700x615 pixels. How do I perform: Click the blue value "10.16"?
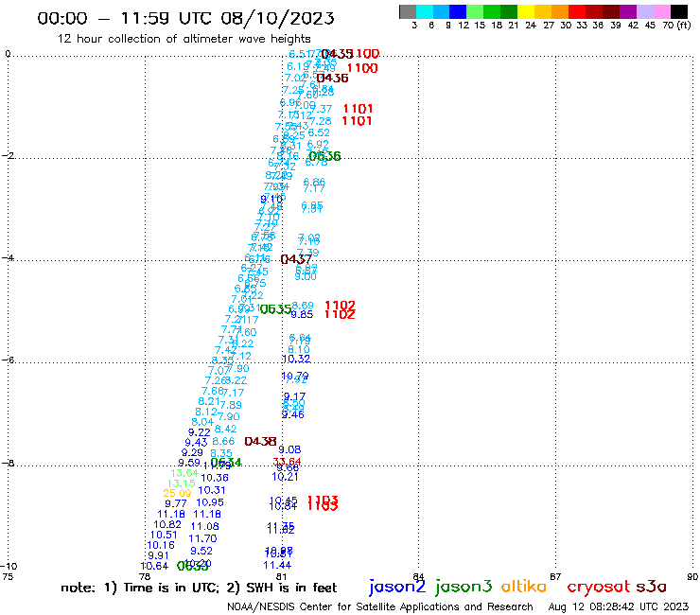161,545
